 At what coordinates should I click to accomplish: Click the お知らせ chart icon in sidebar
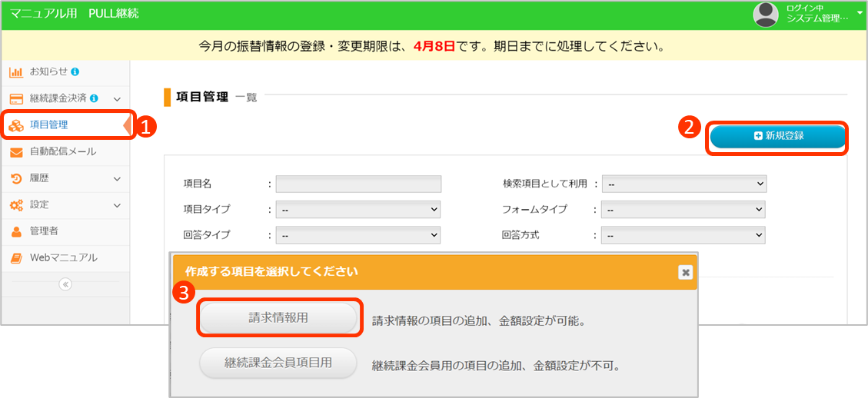point(16,72)
